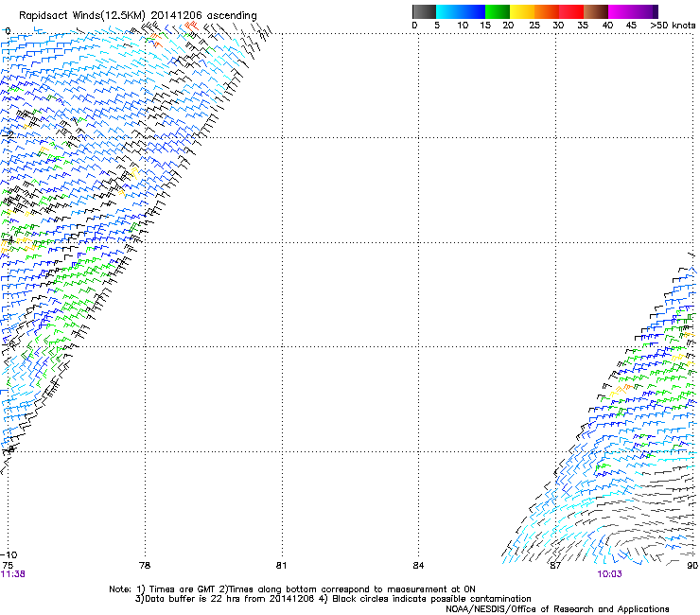Click the red-orange wind barbs near the top edge
Image resolution: width=700 pixels, height=615 pixels.
[191, 26]
